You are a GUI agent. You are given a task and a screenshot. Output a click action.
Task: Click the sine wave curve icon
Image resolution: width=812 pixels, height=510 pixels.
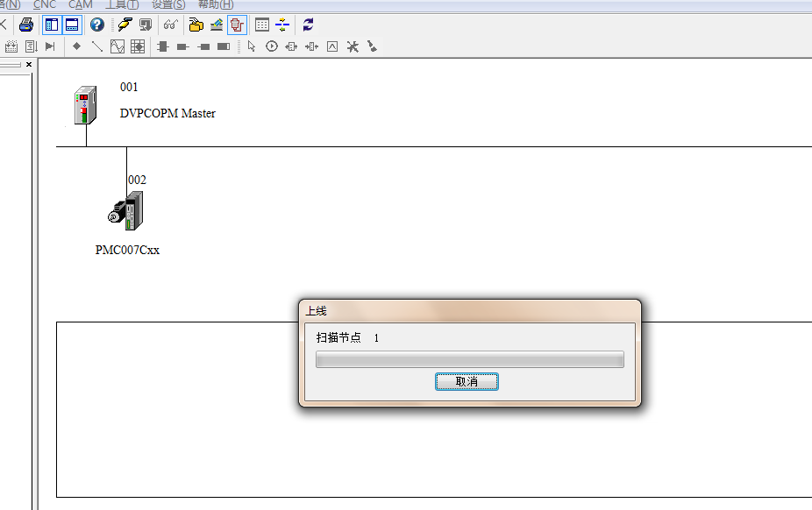[117, 46]
